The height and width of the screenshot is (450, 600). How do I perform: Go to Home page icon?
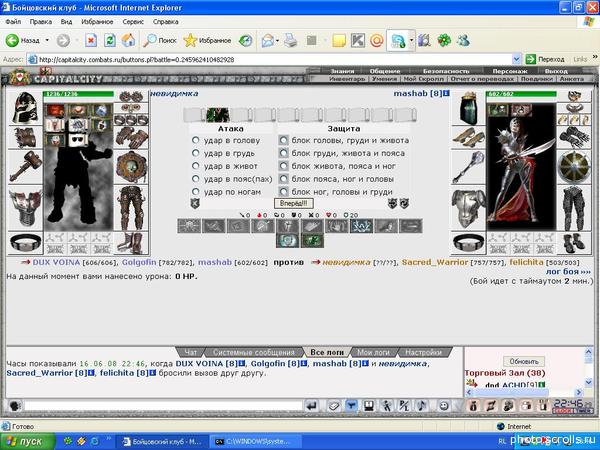(128, 40)
